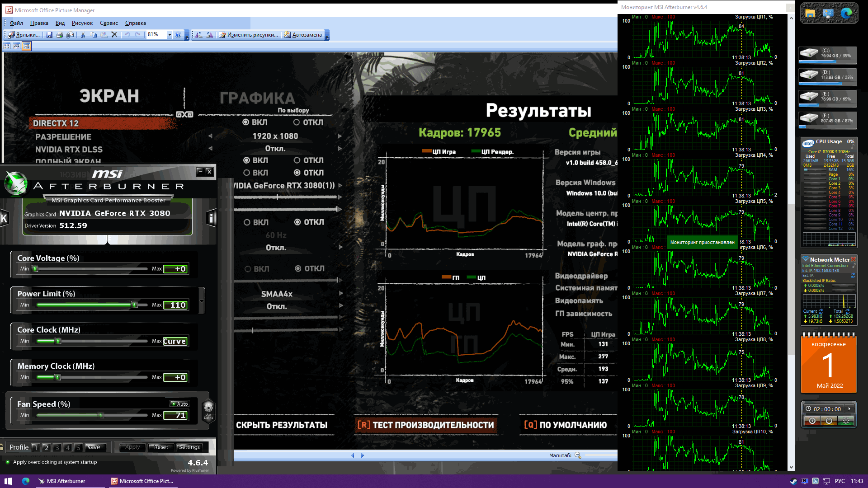Toggle Fan Speed Auto mode
Image resolution: width=868 pixels, height=488 pixels.
click(180, 404)
